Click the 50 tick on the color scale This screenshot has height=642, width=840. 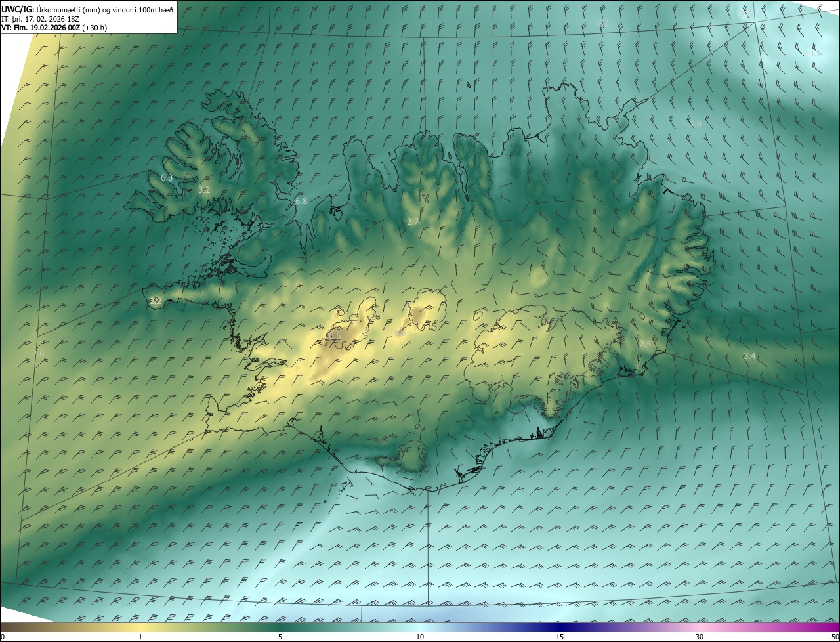[835, 637]
